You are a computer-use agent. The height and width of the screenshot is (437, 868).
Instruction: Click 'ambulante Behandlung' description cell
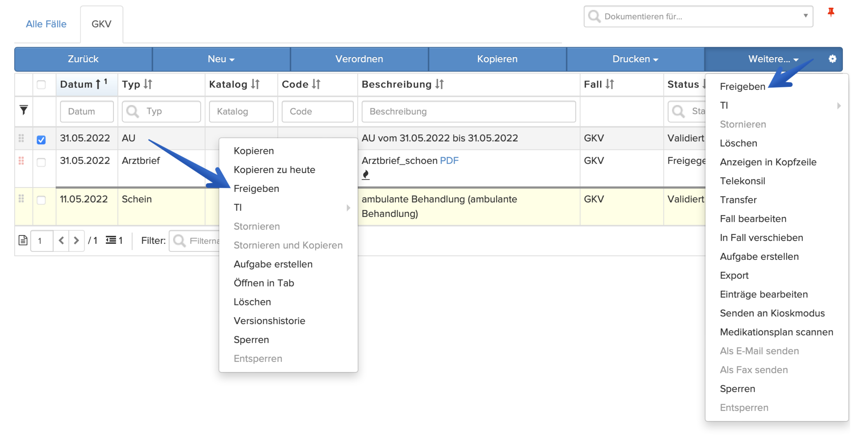click(469, 206)
